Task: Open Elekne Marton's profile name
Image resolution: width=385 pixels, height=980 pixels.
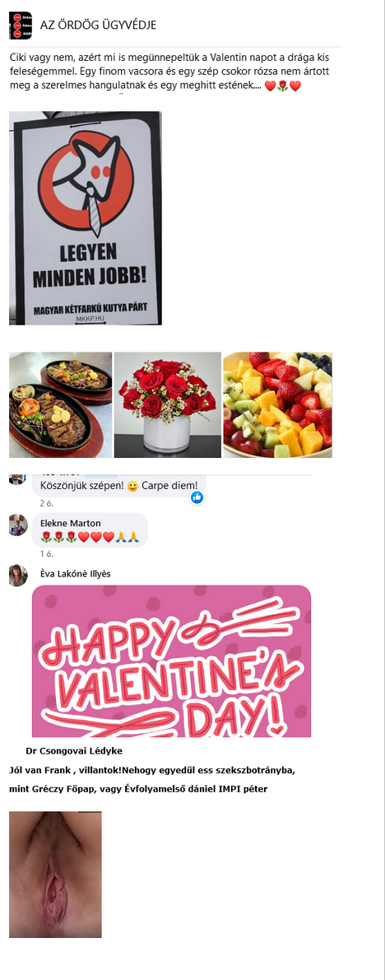Action: (71, 523)
